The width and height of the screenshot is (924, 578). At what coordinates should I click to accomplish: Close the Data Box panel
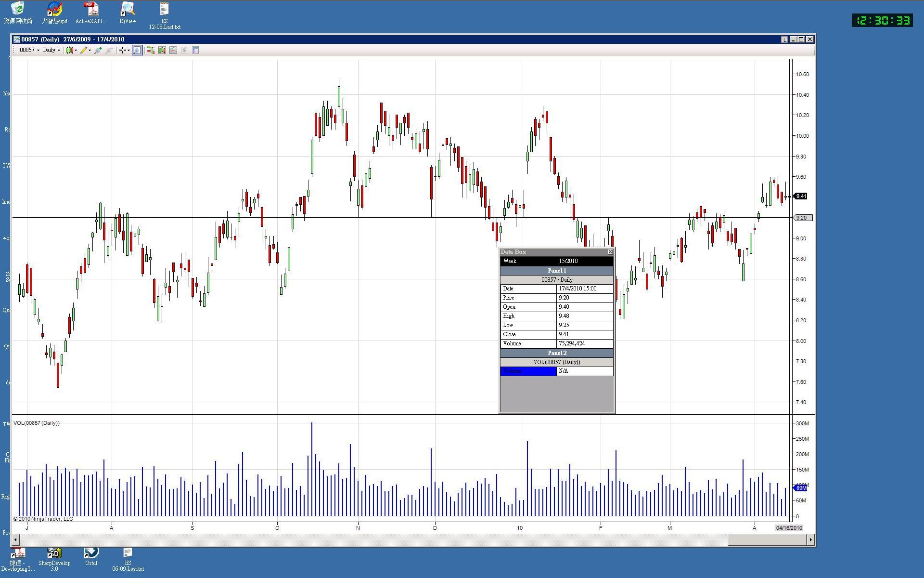tap(610, 252)
